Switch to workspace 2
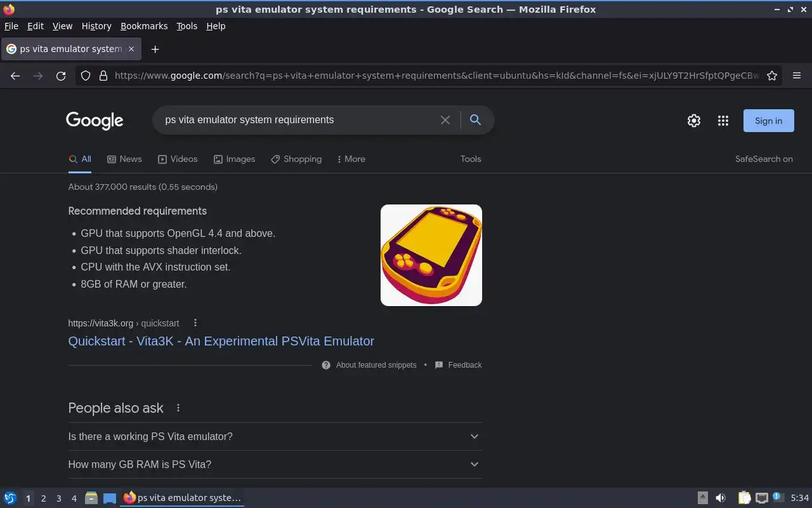Screen dimensions: 812x508 coord(43,498)
